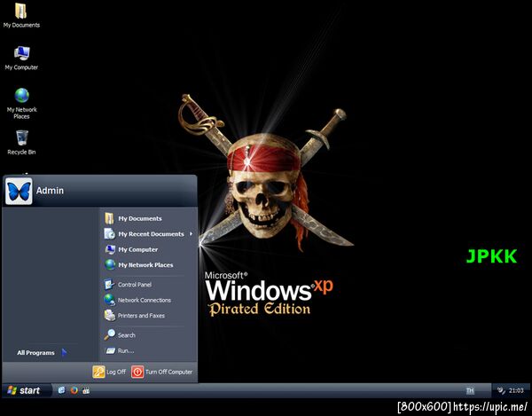Viewport: 532px width, 416px height.
Task: Launch Internet Explorer from quick launch
Action: click(x=61, y=390)
